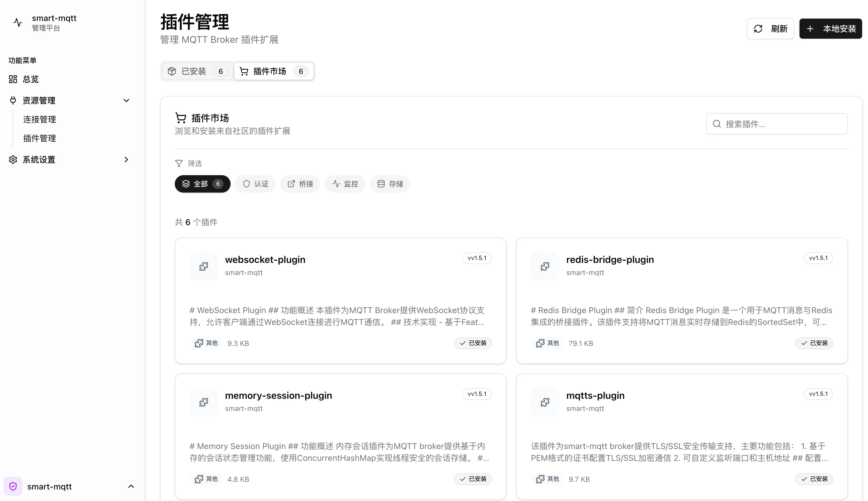
Task: Open 连接管理 in the sidebar
Action: pyautogui.click(x=40, y=119)
